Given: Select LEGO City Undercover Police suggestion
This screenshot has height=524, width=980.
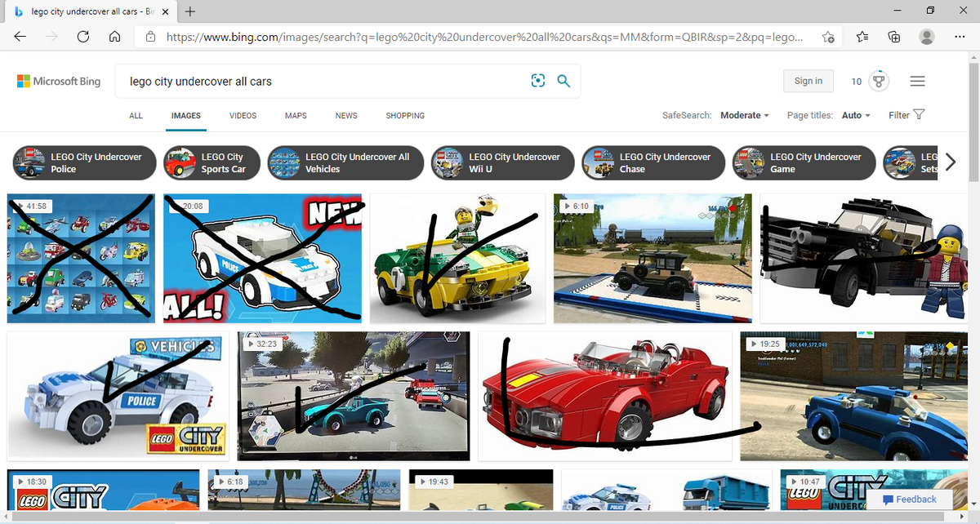Looking at the screenshot, I should 84,162.
